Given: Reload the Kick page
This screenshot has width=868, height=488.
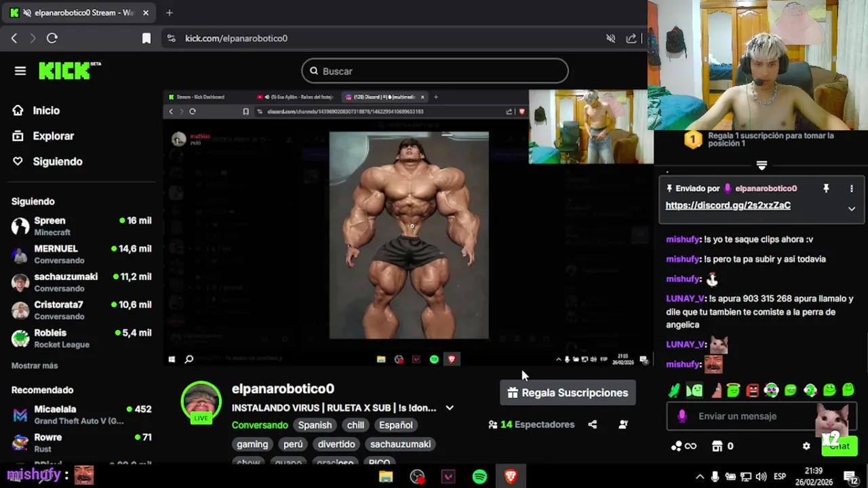Looking at the screenshot, I should tap(52, 39).
